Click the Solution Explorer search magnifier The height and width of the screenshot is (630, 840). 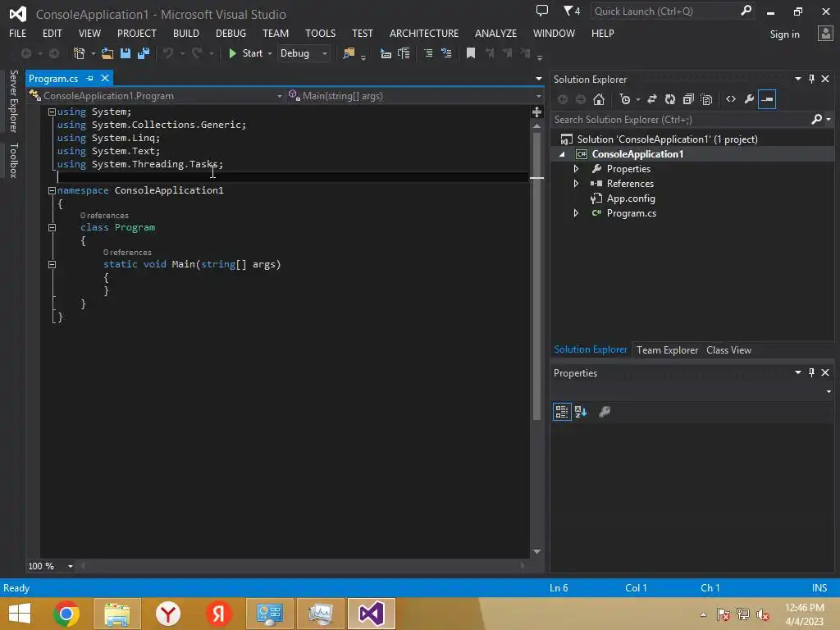coord(816,119)
